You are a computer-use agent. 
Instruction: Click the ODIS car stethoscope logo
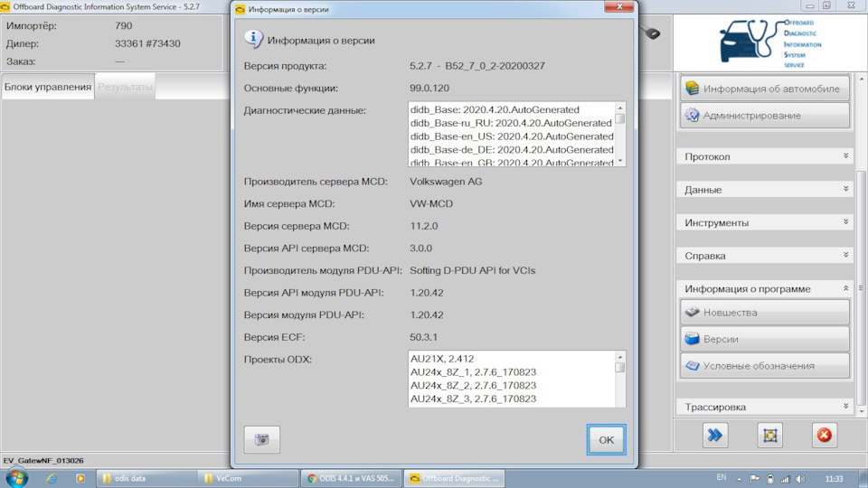coord(770,42)
